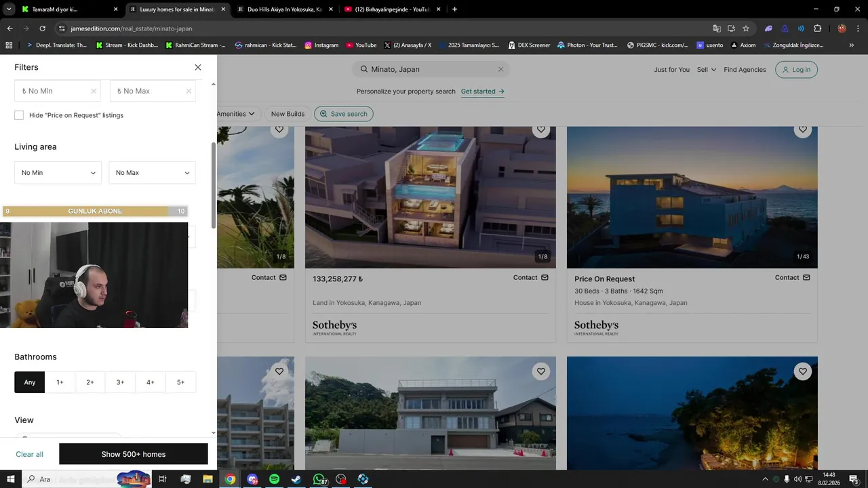Screen dimensions: 868x488
Task: Open DEX Screener bookmark
Action: coord(529,45)
